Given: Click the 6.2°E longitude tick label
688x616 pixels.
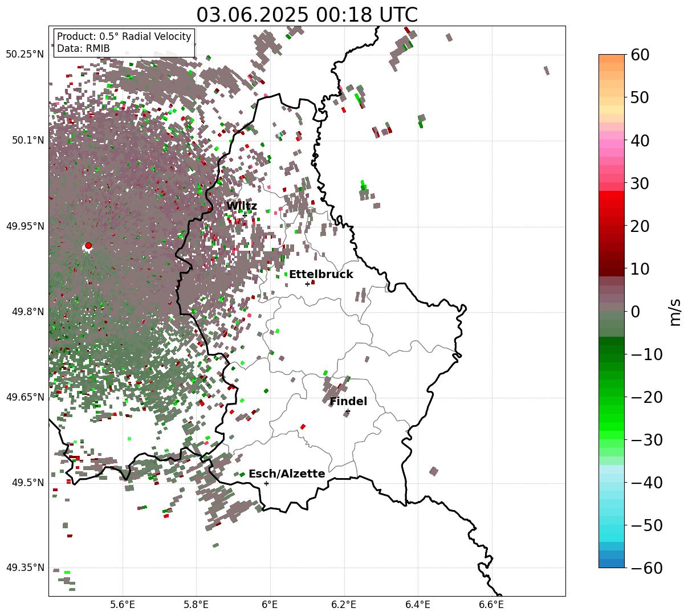Looking at the screenshot, I should coord(344,604).
